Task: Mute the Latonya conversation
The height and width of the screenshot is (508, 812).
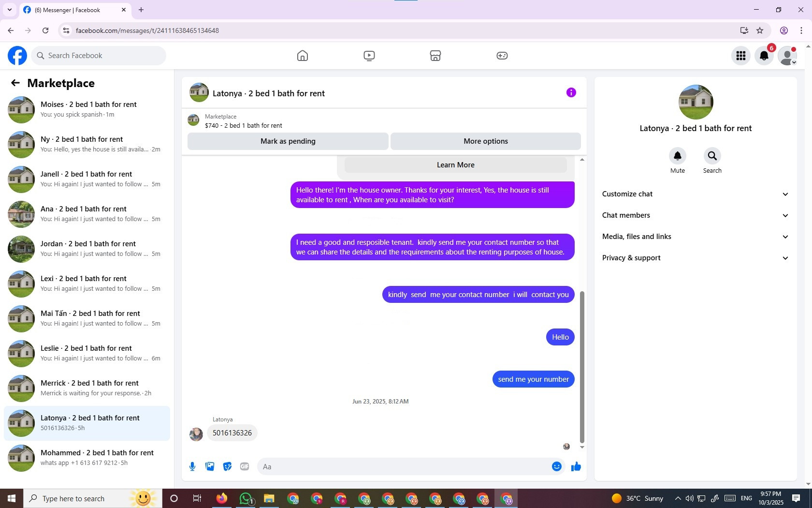Action: [678, 156]
